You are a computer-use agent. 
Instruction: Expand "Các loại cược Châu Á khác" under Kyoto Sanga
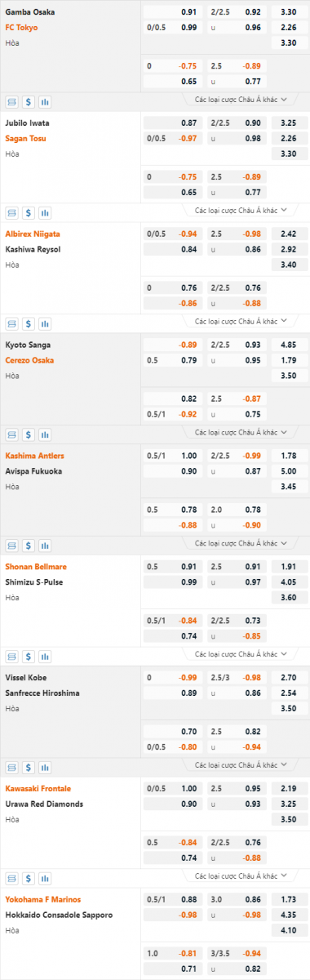pos(246,431)
